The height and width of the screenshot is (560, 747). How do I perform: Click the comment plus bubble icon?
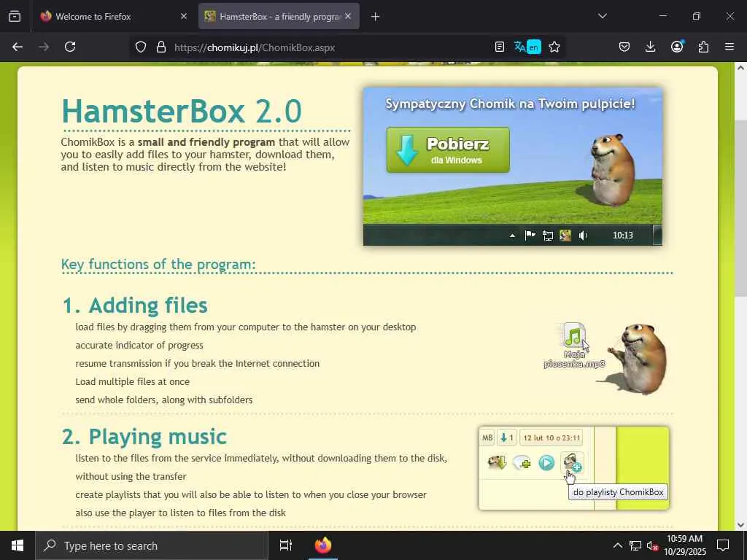[x=522, y=462]
